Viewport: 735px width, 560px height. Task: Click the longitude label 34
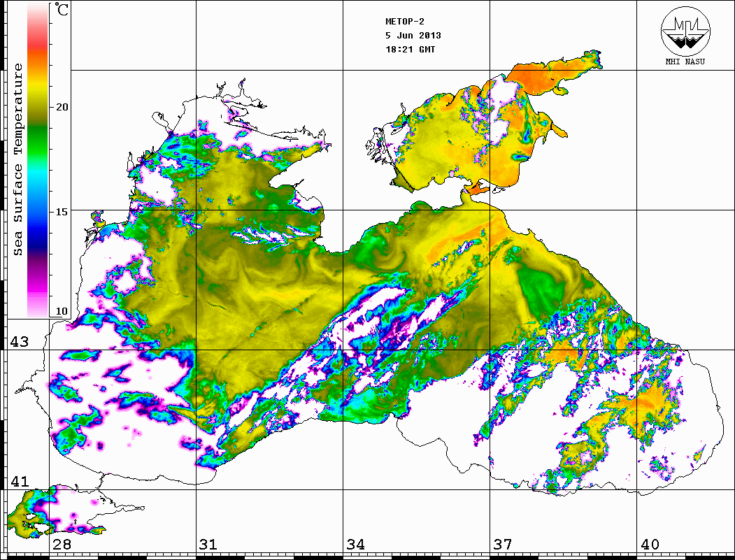click(355, 544)
